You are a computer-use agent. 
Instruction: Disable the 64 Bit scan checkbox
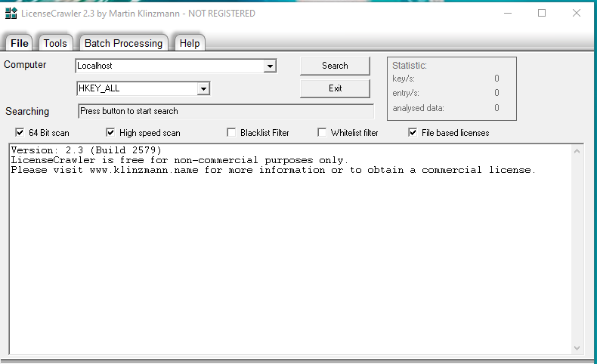pos(20,133)
